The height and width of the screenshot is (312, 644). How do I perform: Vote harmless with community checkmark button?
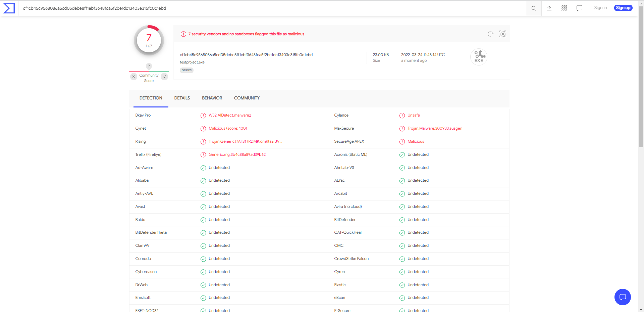(164, 77)
